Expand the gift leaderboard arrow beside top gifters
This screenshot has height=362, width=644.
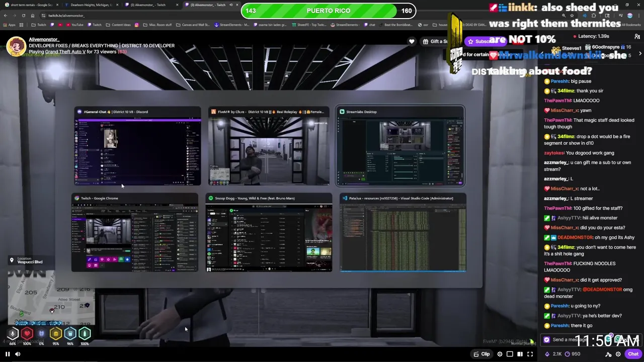click(x=640, y=53)
